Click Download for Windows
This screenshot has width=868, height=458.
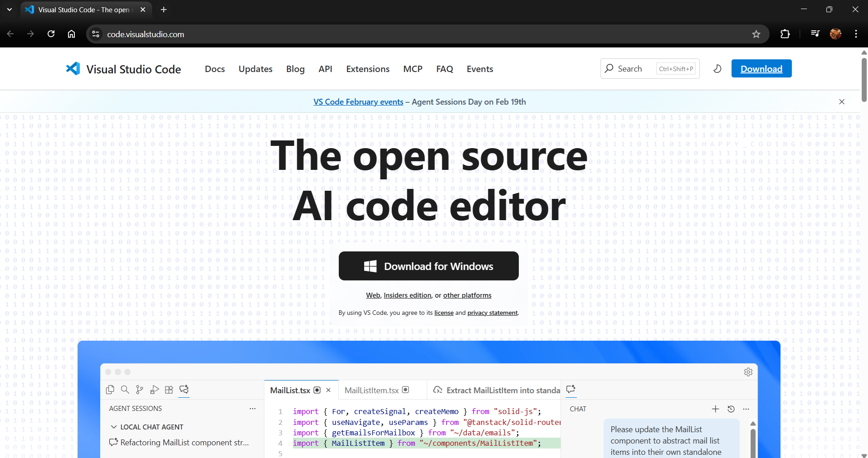pos(428,266)
